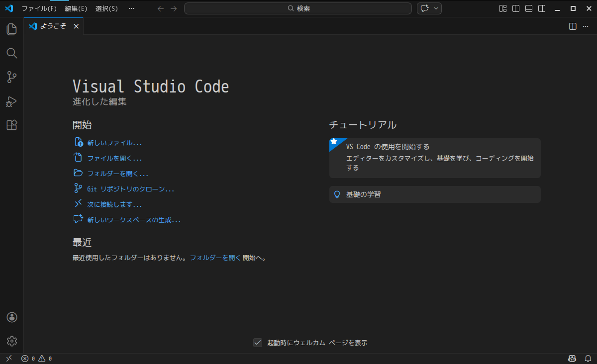Click the sparkle chat icon beside 新しいワークスペースの生成
The image size is (597, 364).
tap(78, 219)
